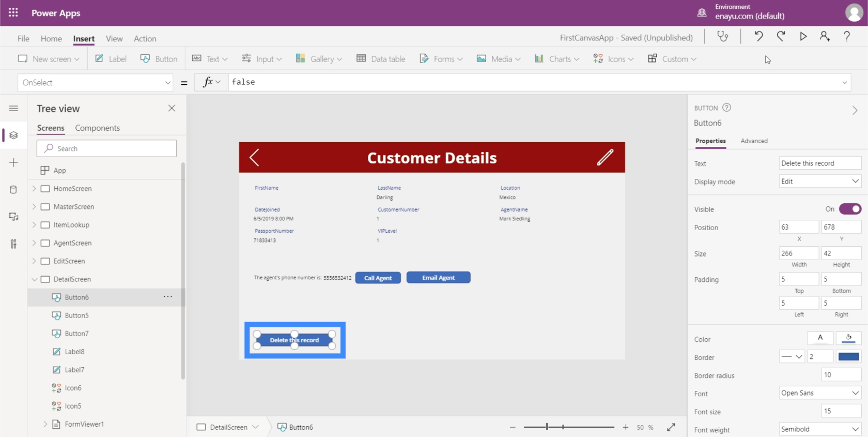Click the Email Agent button on canvas
The height and width of the screenshot is (437, 868).
point(438,278)
